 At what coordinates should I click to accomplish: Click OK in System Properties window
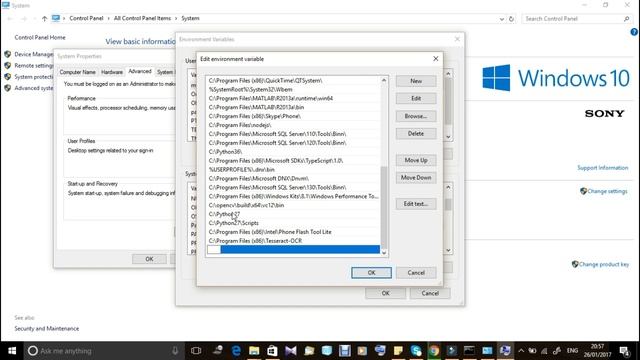(x=149, y=259)
